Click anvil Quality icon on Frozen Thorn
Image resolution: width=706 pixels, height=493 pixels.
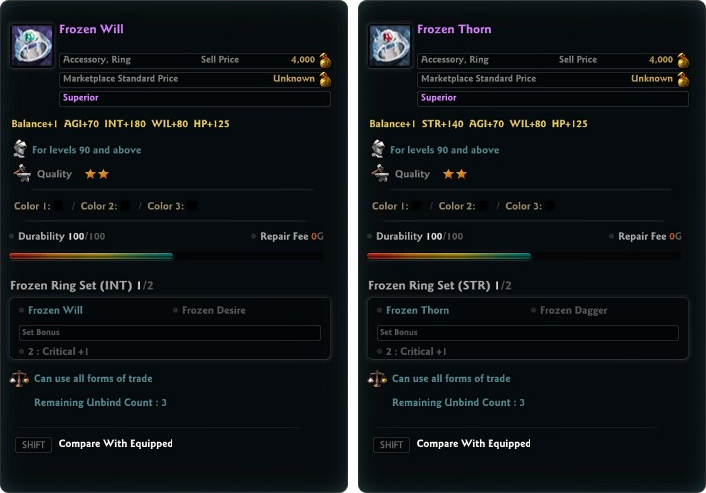coord(380,173)
